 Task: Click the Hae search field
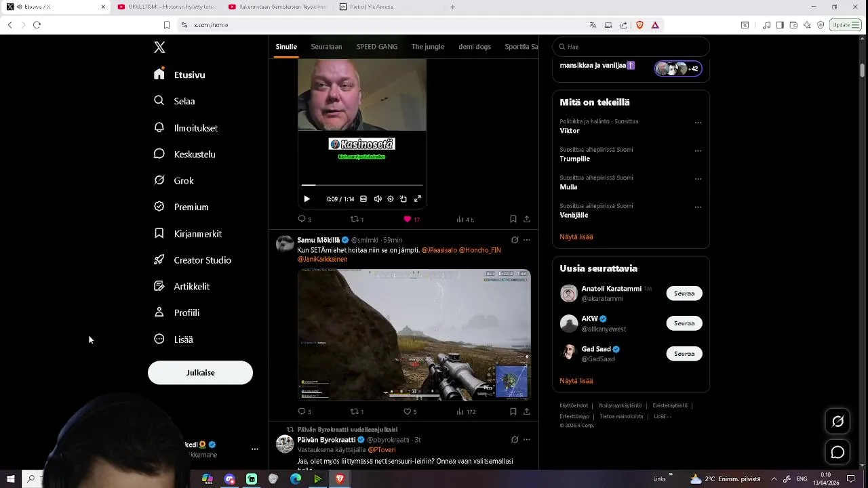click(631, 47)
